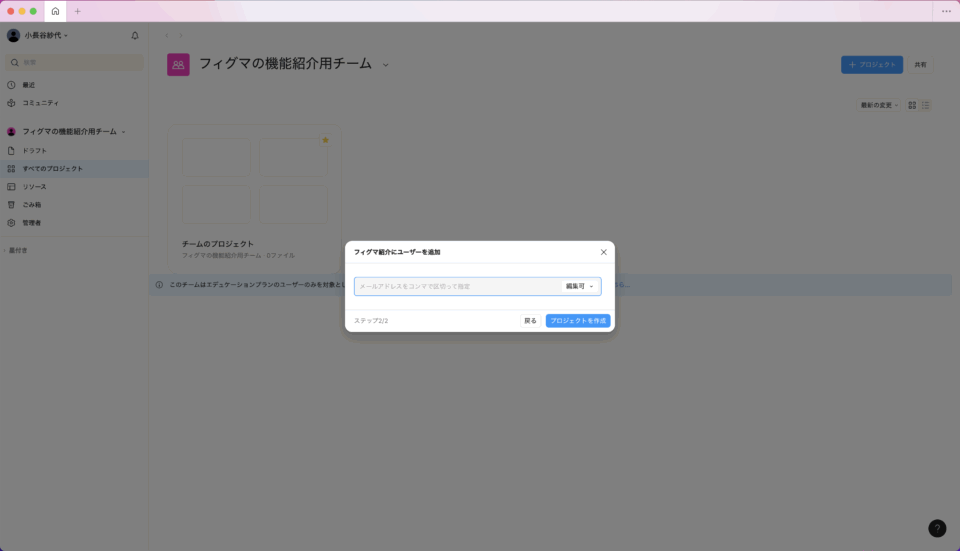
Task: Click the notifications bell icon
Action: [135, 36]
